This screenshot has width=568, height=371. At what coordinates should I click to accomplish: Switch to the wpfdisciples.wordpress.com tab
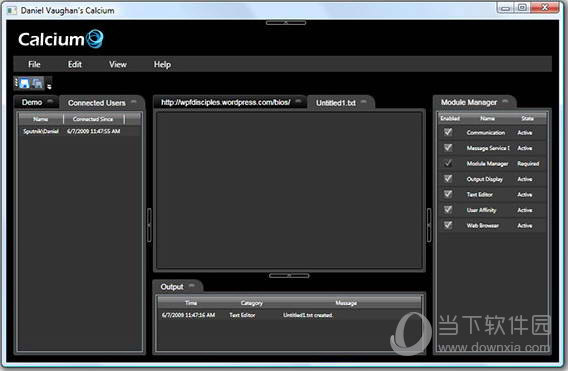coord(226,102)
